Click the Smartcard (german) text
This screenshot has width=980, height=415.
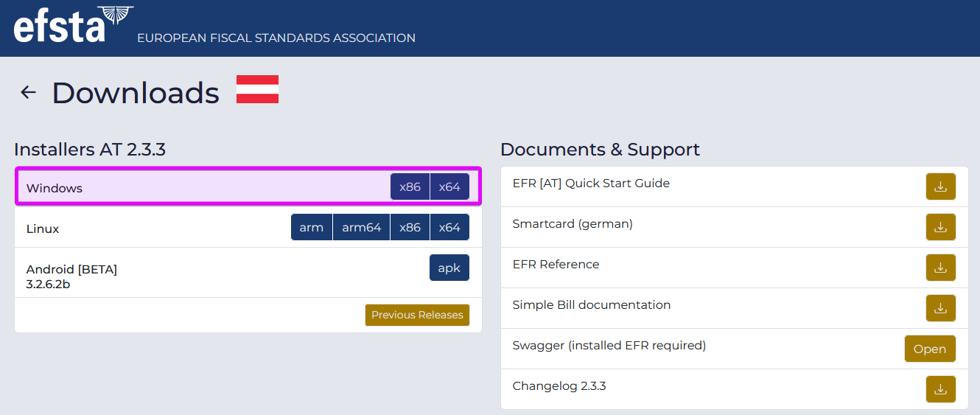pos(573,223)
